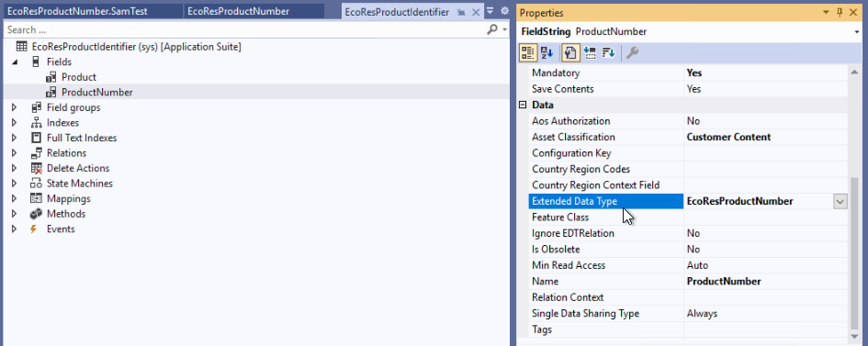Pin the EcoResProductIdentifier tab
Viewport: 868px width, 346px height.
[x=460, y=12]
